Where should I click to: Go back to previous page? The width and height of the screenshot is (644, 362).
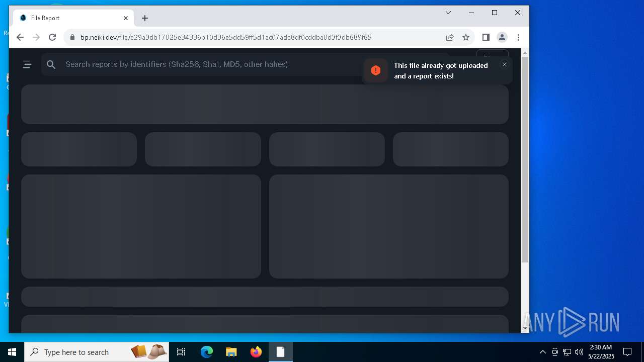20,37
